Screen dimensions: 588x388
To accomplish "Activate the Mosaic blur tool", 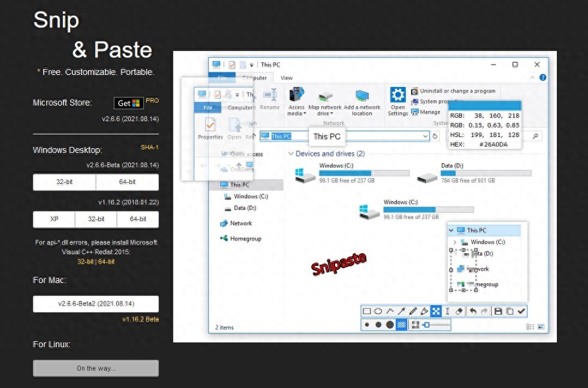I will pyautogui.click(x=436, y=311).
